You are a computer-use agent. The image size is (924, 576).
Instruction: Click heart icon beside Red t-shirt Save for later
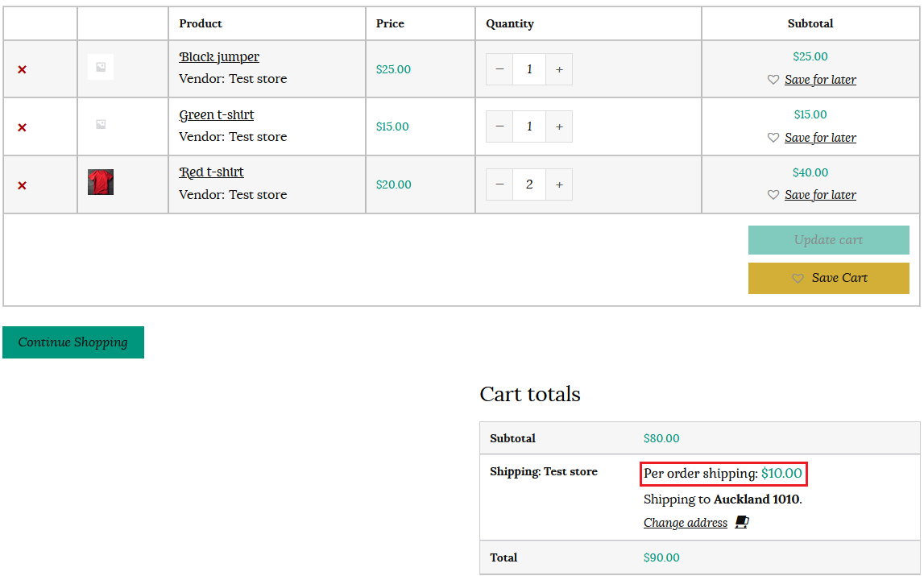click(x=773, y=195)
